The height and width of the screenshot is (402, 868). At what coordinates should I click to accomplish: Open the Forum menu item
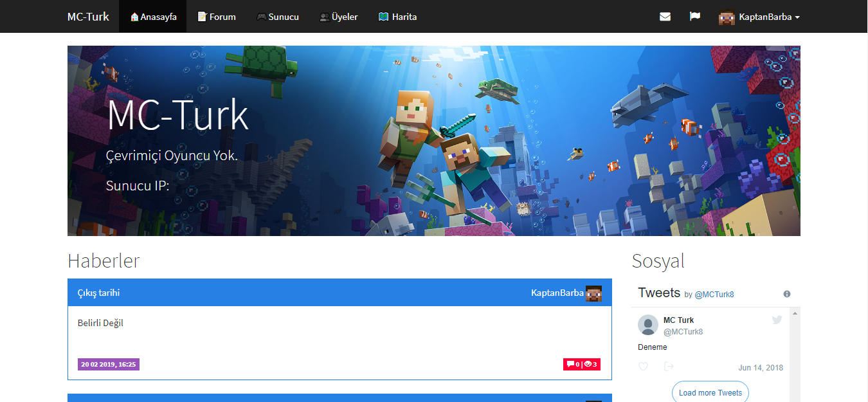[x=217, y=17]
